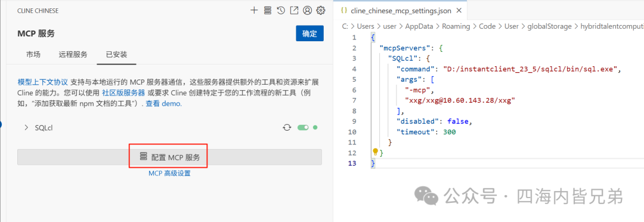The image size is (644, 222).
Task: Close the cline_chinese_mcp_settings.json tab
Action: tap(459, 10)
